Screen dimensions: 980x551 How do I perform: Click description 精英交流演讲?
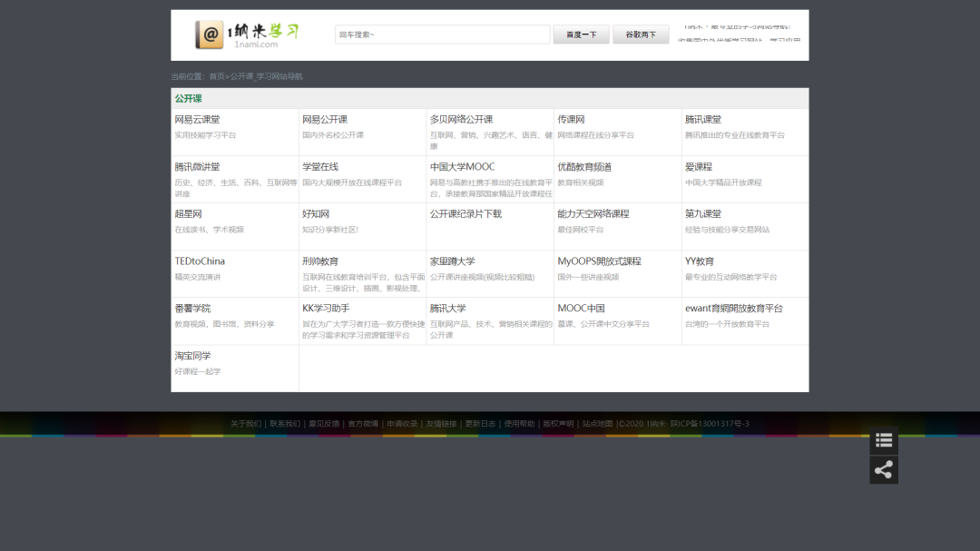(x=198, y=277)
